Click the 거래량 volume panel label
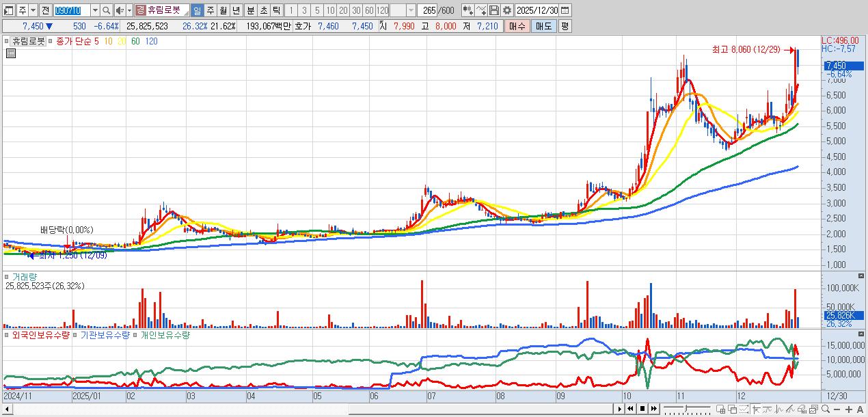 click(23, 277)
